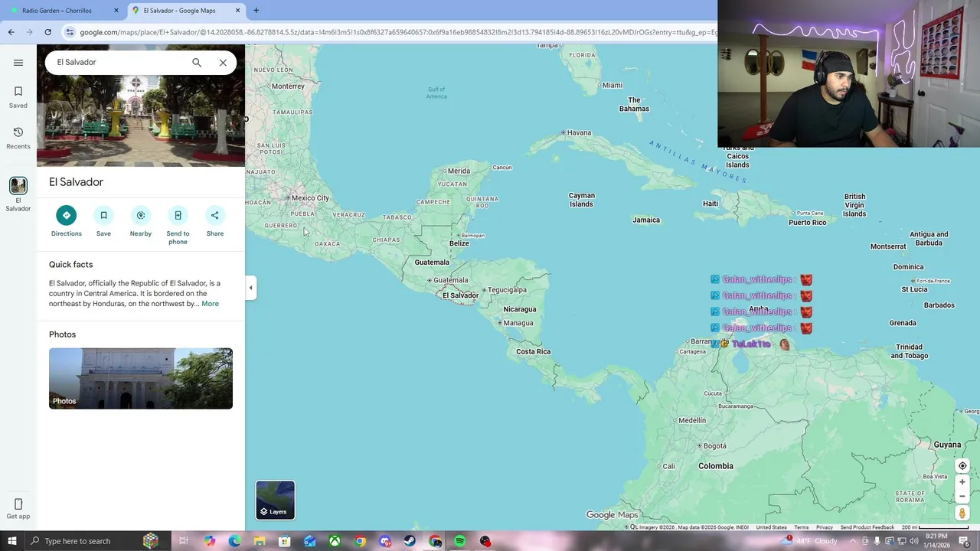
Task: Open the Google Maps hamburger menu
Action: pos(18,63)
